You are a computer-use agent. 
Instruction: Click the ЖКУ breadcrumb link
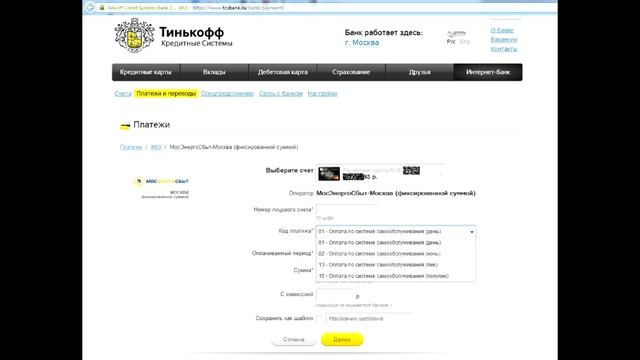tap(156, 147)
